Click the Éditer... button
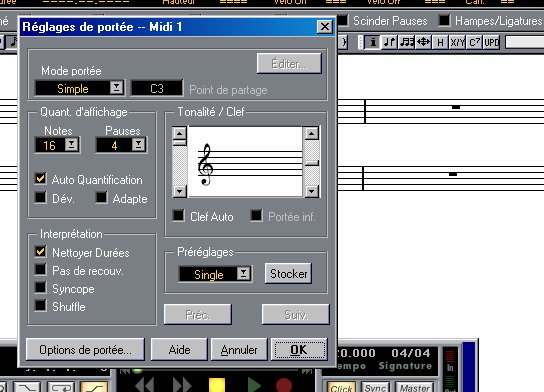The width and height of the screenshot is (544, 392). (x=289, y=63)
